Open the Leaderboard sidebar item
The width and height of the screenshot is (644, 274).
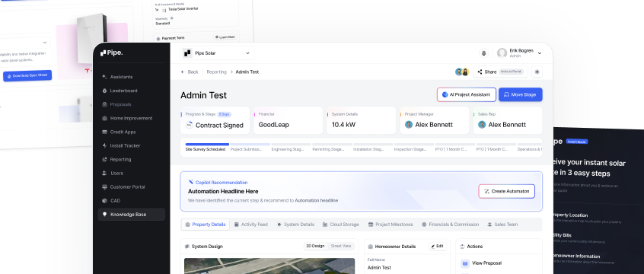(x=131, y=91)
